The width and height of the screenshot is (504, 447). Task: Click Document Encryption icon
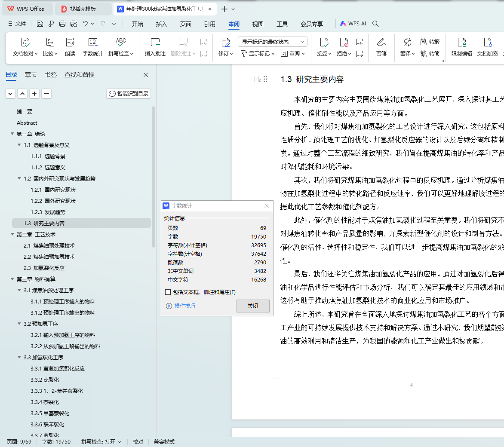(488, 47)
